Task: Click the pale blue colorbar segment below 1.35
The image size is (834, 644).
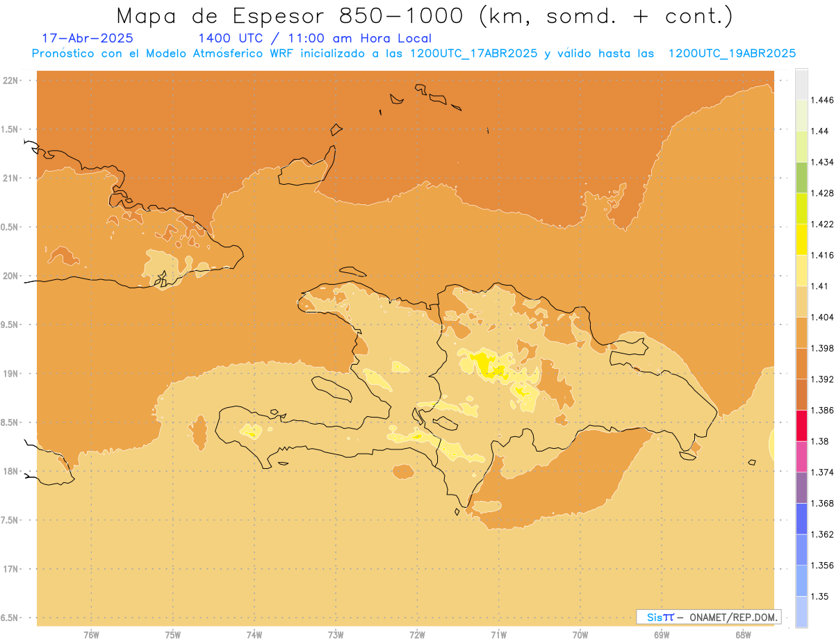Action: (x=801, y=612)
